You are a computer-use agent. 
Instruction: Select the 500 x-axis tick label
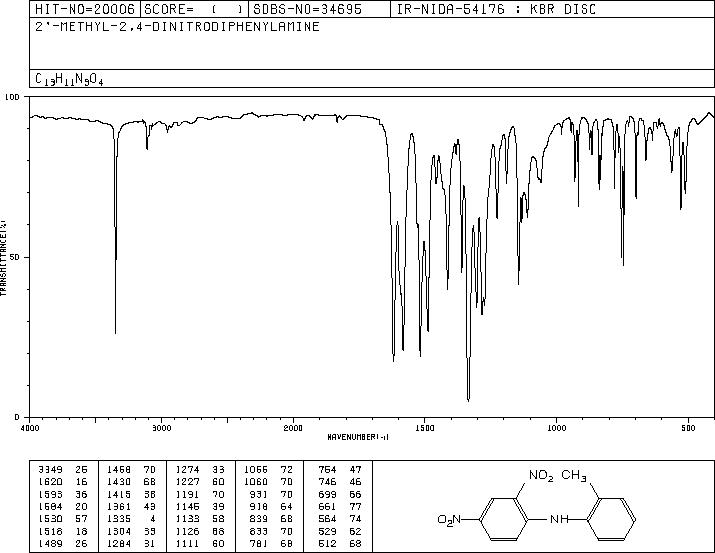pos(688,428)
